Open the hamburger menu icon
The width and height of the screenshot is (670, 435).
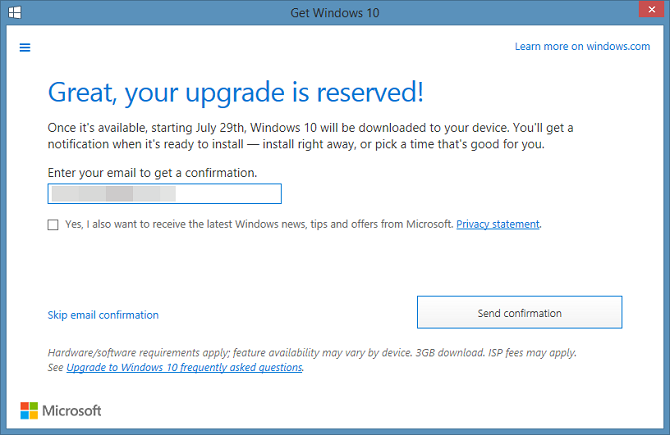[25, 47]
